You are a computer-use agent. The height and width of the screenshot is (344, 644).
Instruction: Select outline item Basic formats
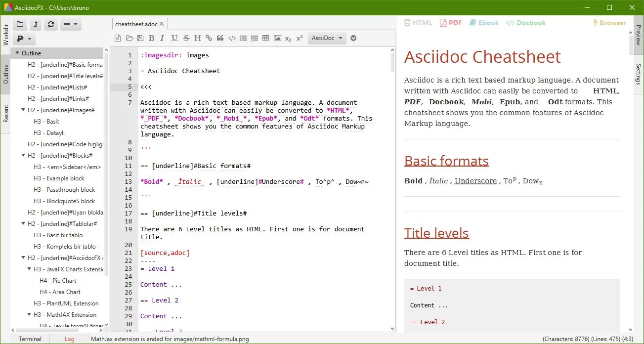[x=65, y=65]
